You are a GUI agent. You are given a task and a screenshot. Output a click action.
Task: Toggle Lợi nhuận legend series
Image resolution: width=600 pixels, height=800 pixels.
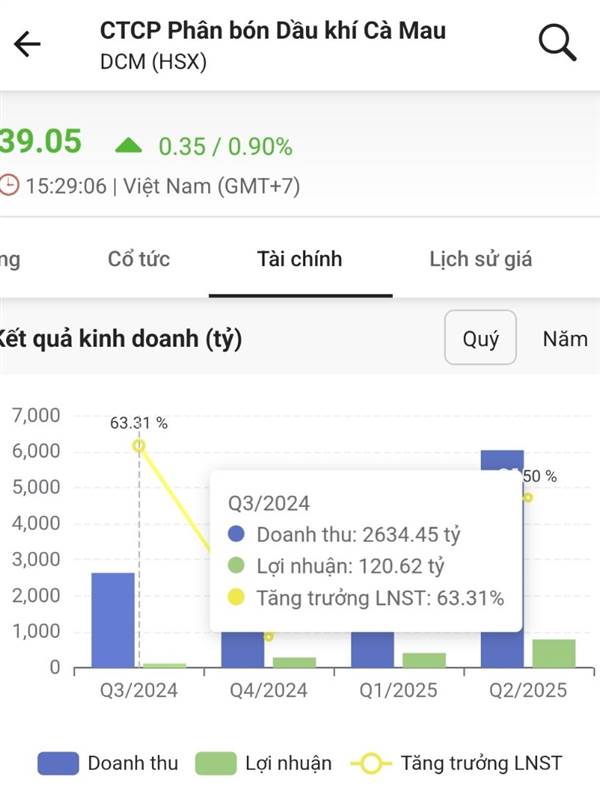coord(264,764)
